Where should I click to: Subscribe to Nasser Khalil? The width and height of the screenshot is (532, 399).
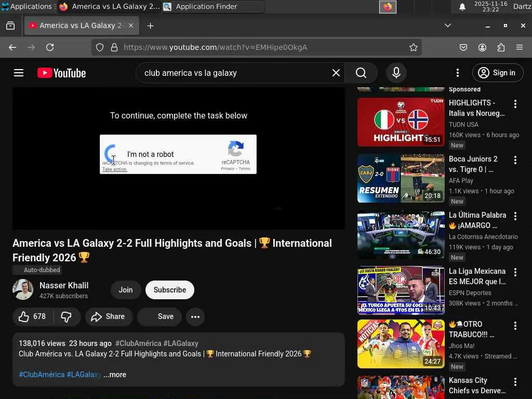170,290
